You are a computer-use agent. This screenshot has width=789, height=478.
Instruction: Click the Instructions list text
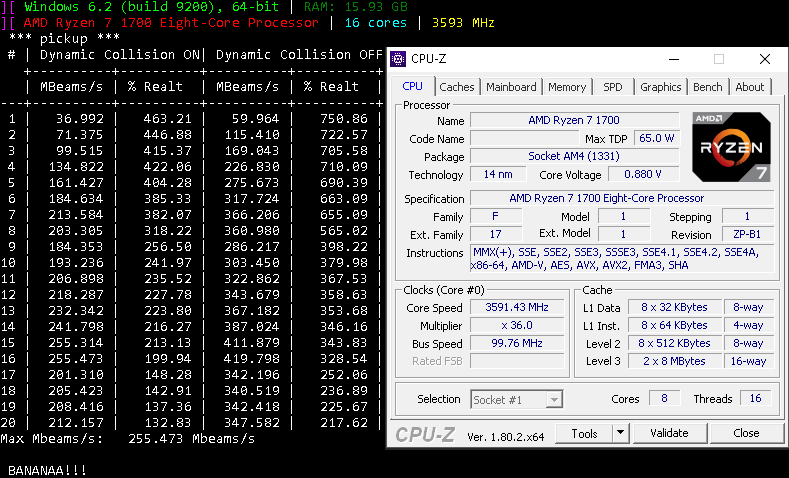(622, 259)
